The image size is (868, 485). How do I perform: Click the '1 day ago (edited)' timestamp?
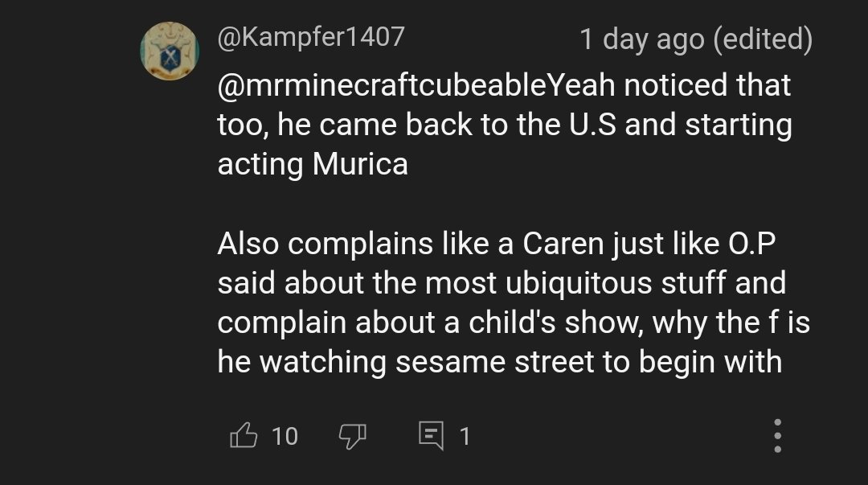696,39
